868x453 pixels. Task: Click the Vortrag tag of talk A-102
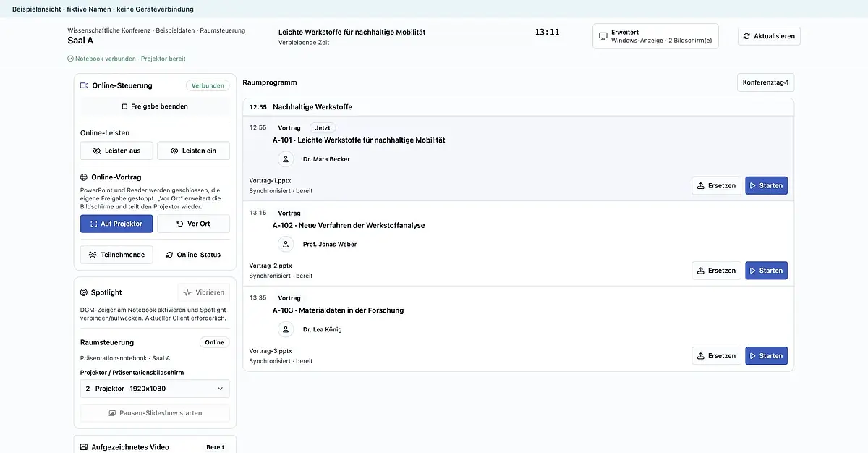[x=289, y=213]
